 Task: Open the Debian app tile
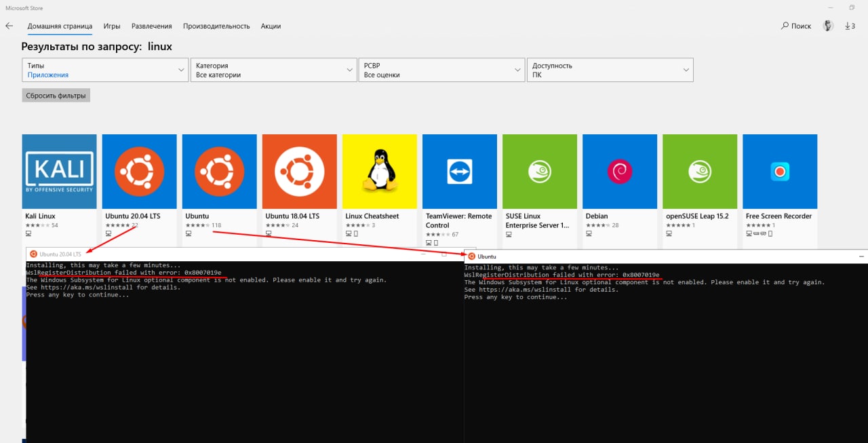pyautogui.click(x=619, y=171)
